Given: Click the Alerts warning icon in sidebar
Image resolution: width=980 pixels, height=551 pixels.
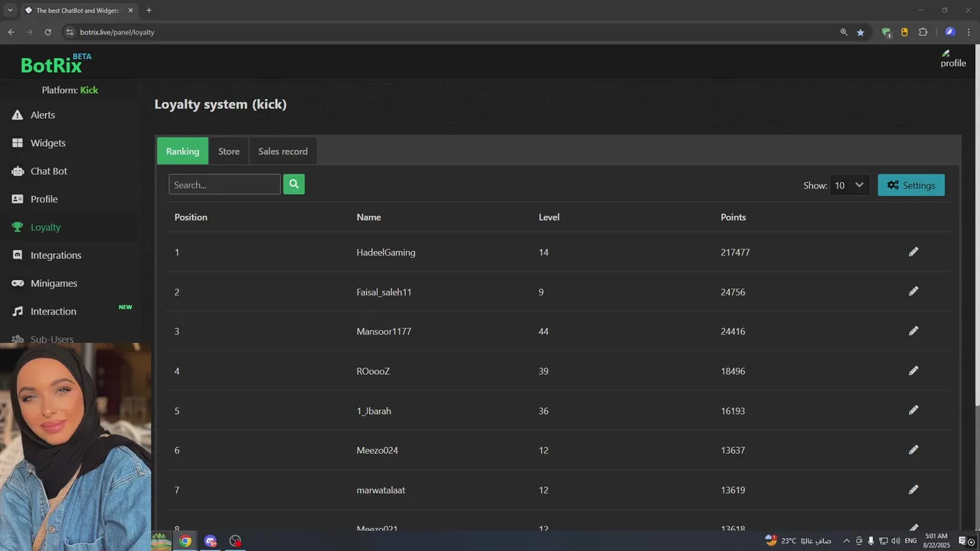Looking at the screenshot, I should [17, 115].
